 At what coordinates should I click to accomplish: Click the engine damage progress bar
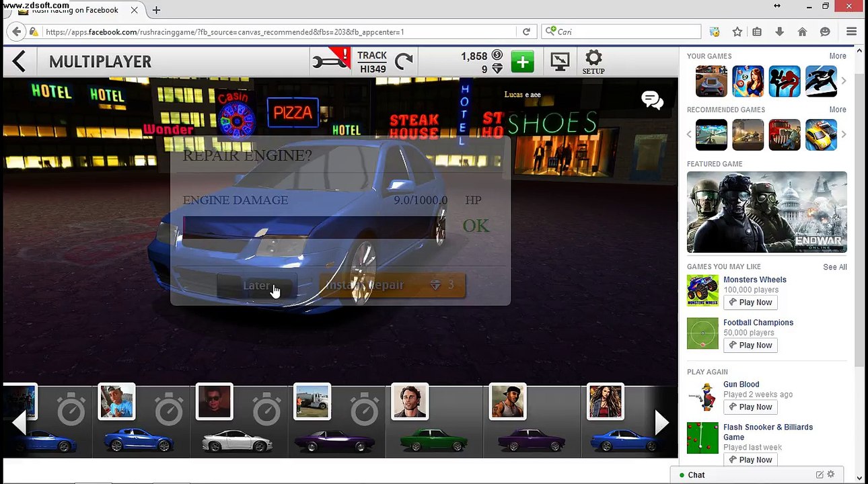coord(314,228)
